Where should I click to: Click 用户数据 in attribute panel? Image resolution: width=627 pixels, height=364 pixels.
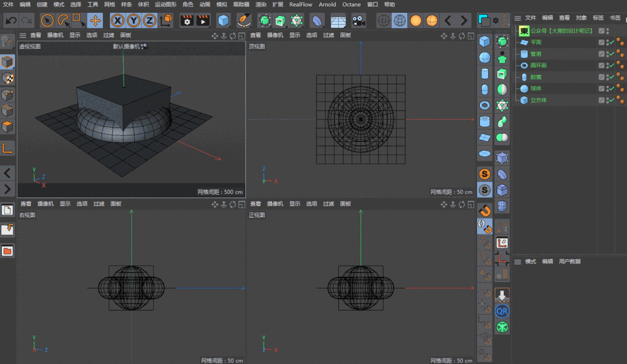pos(569,262)
